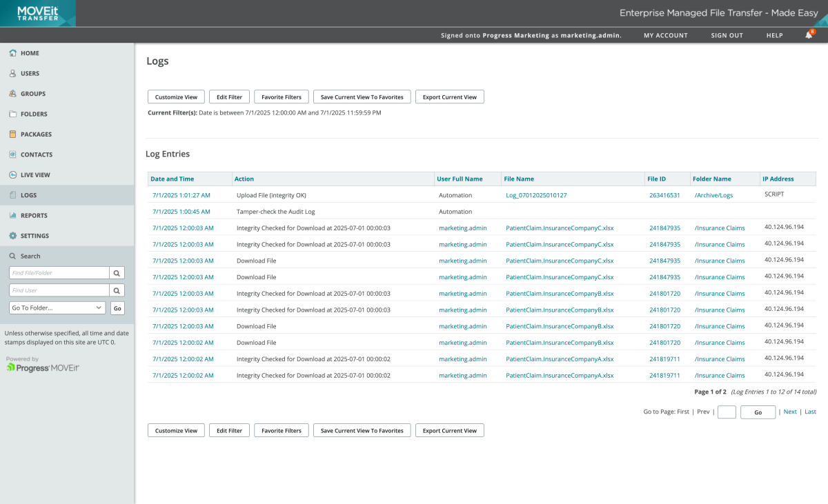Click search magnifier beside Find User
The image size is (828, 504).
117,291
